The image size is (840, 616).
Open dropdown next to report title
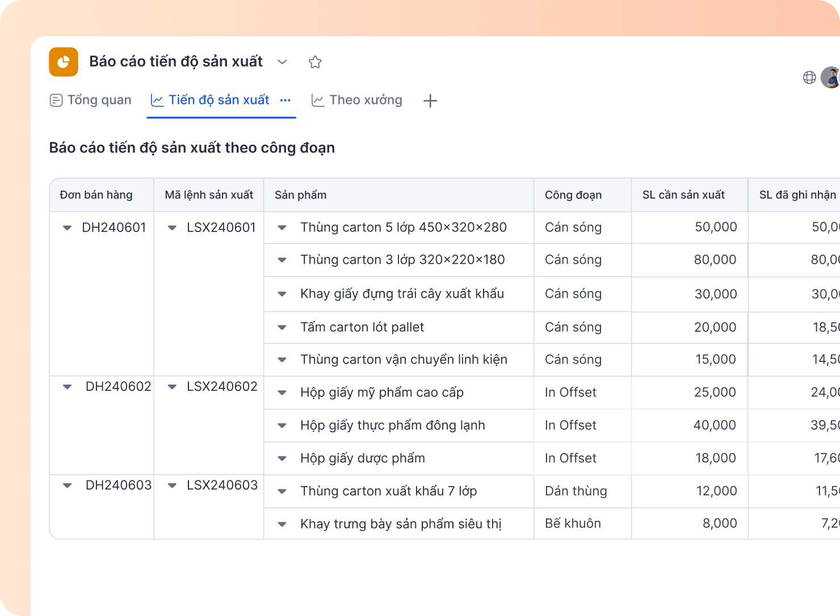[x=282, y=62]
